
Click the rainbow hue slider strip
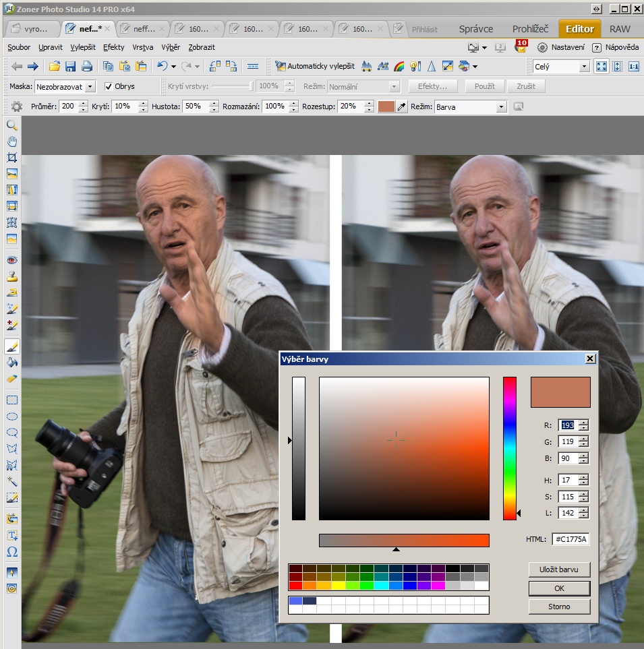[509, 447]
